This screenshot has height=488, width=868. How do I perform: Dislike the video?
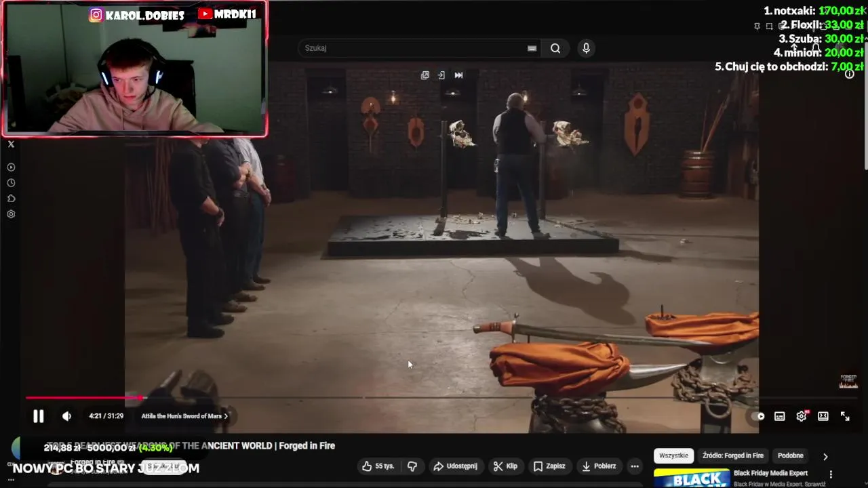412,466
